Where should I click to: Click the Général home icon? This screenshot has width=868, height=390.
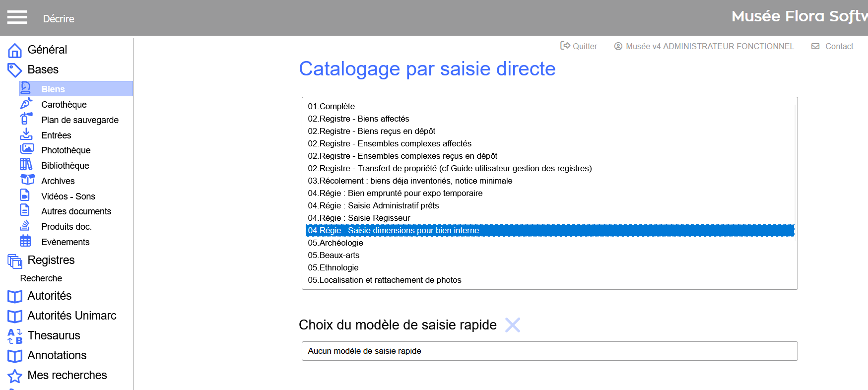15,51
